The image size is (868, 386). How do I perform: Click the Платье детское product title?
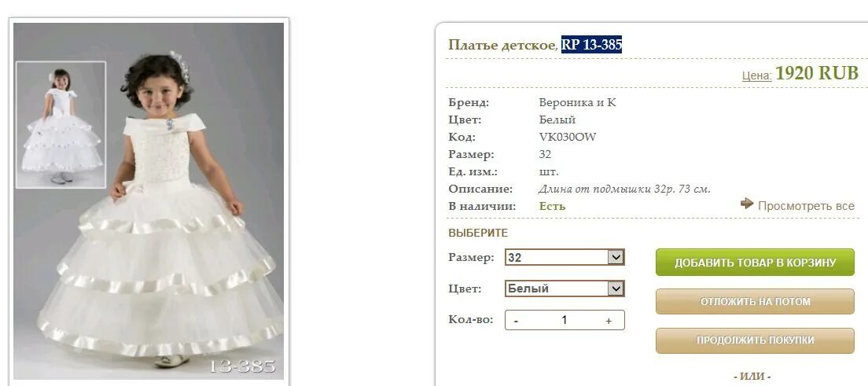pos(501,45)
